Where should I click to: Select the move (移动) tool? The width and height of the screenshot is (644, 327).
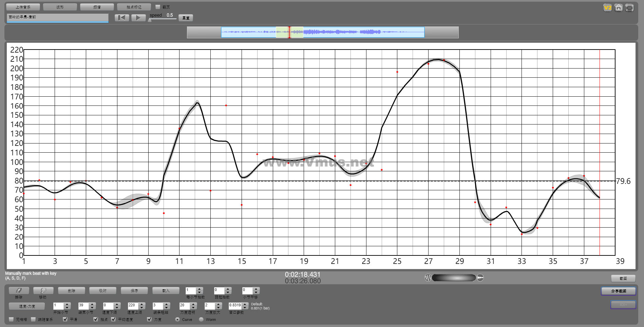pos(43,291)
